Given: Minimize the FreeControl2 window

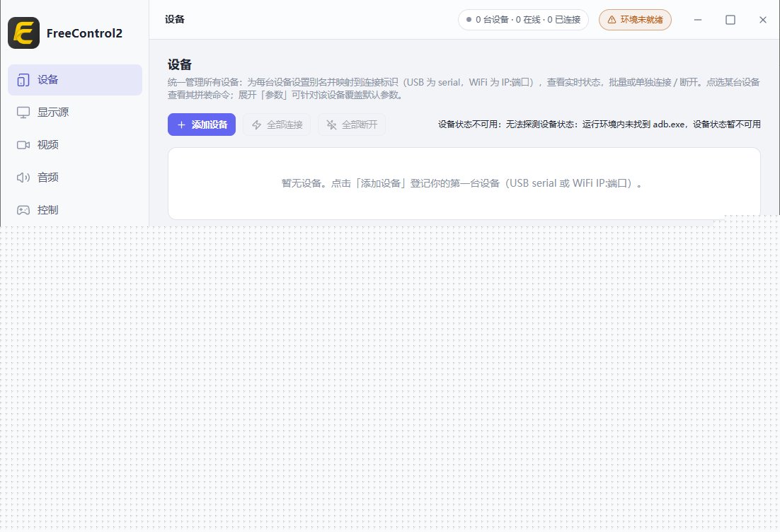Looking at the screenshot, I should (x=698, y=20).
